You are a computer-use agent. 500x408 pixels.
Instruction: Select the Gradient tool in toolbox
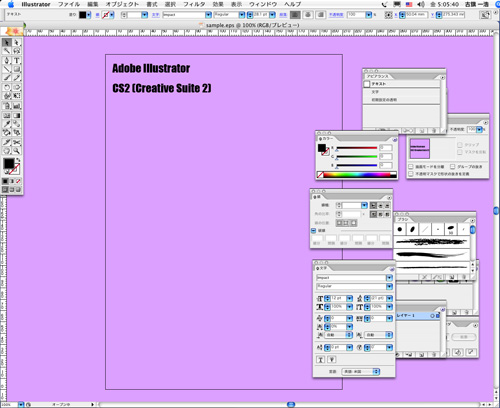(x=16, y=116)
